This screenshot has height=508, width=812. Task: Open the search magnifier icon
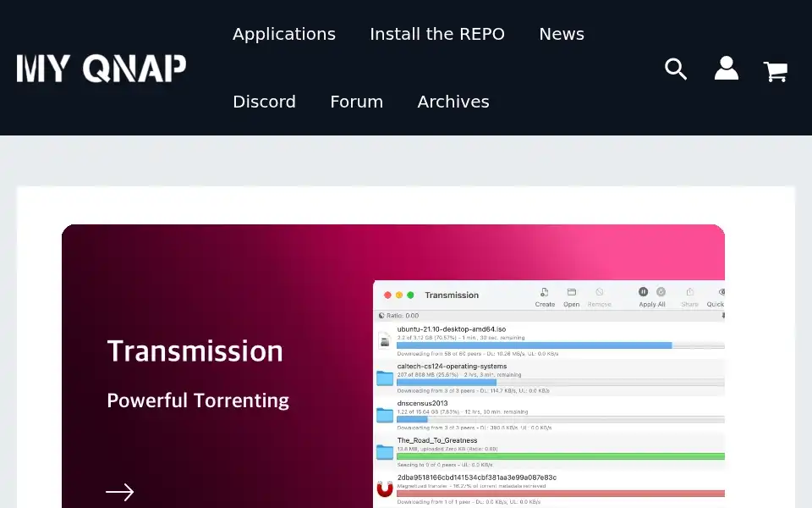(676, 69)
